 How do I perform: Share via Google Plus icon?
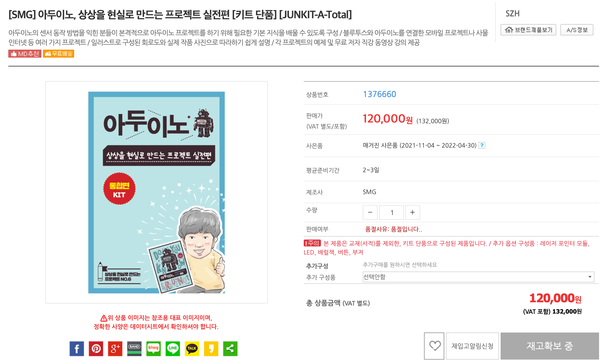click(x=115, y=349)
